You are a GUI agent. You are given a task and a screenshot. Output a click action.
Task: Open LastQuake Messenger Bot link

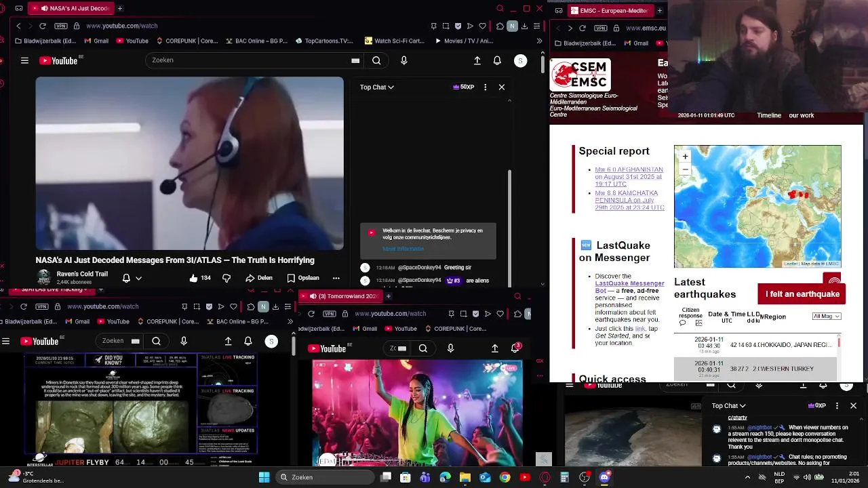click(x=629, y=287)
